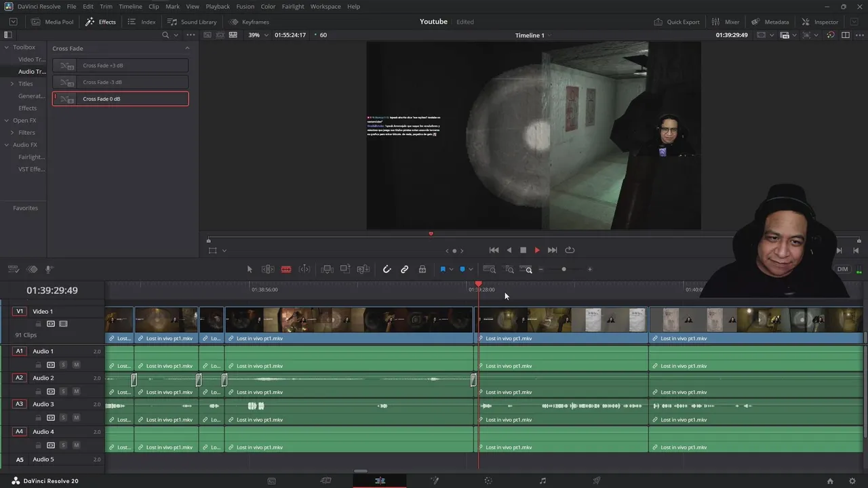This screenshot has width=868, height=488.
Task: Open the File menu
Action: pyautogui.click(x=71, y=6)
